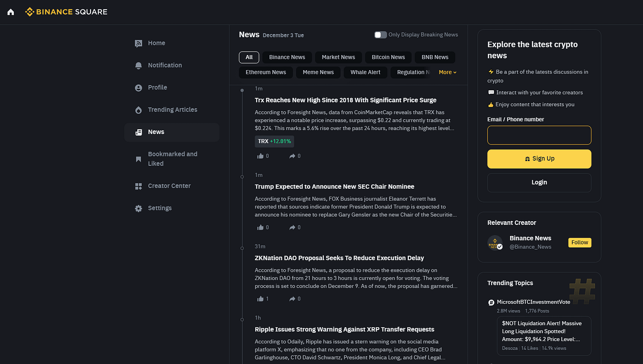The image size is (643, 364).
Task: Follow the Binance News creator
Action: click(580, 242)
